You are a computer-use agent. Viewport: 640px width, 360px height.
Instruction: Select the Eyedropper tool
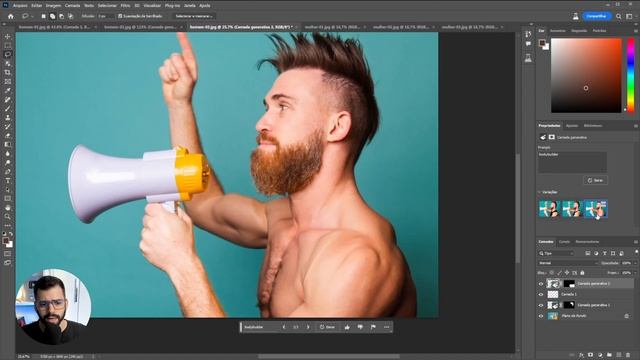[x=7, y=91]
